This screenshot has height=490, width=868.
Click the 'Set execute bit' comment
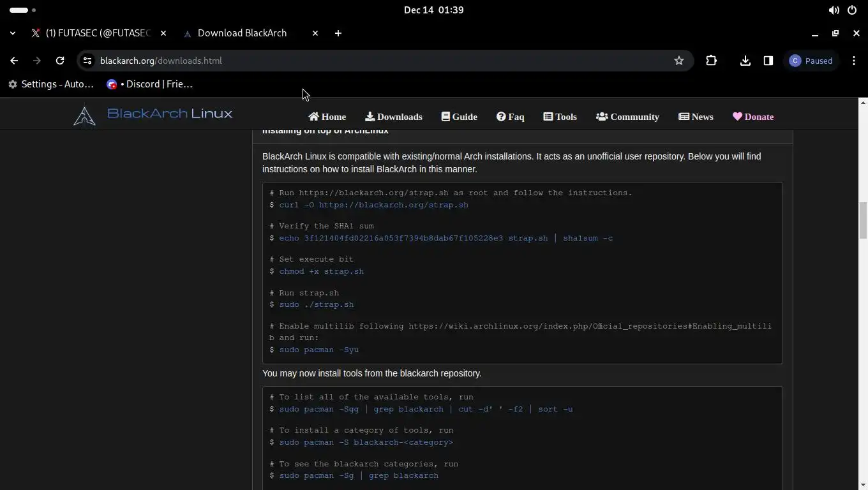pos(311,259)
